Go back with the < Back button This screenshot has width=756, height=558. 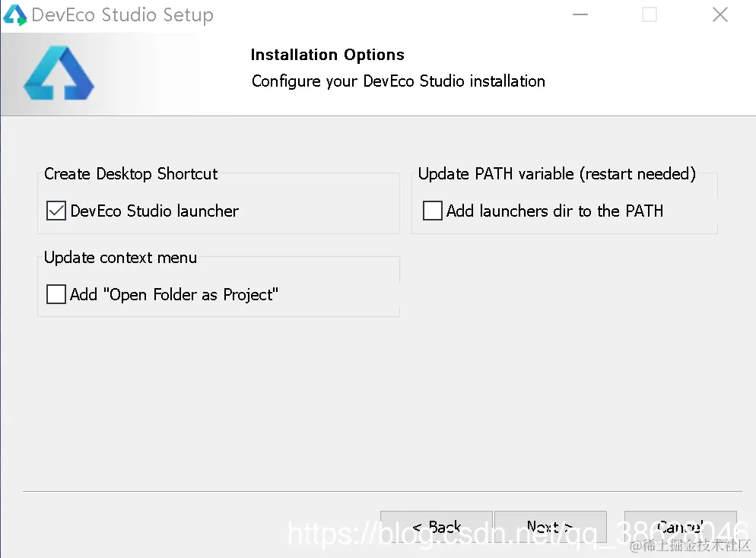436,527
